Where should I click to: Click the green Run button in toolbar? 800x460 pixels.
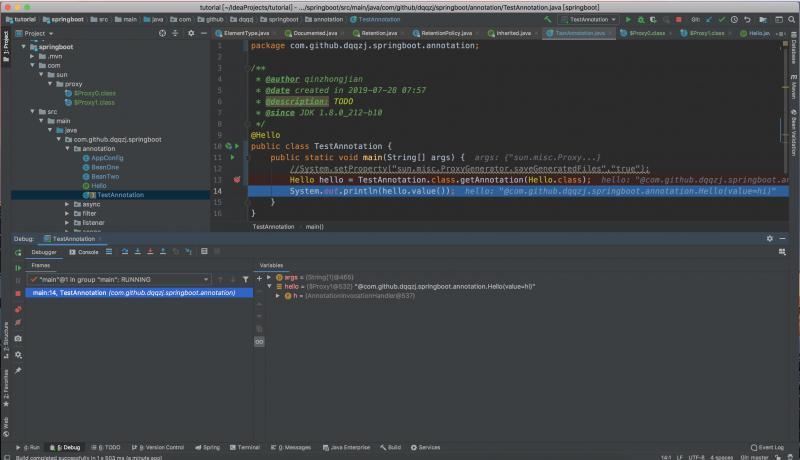click(627, 19)
